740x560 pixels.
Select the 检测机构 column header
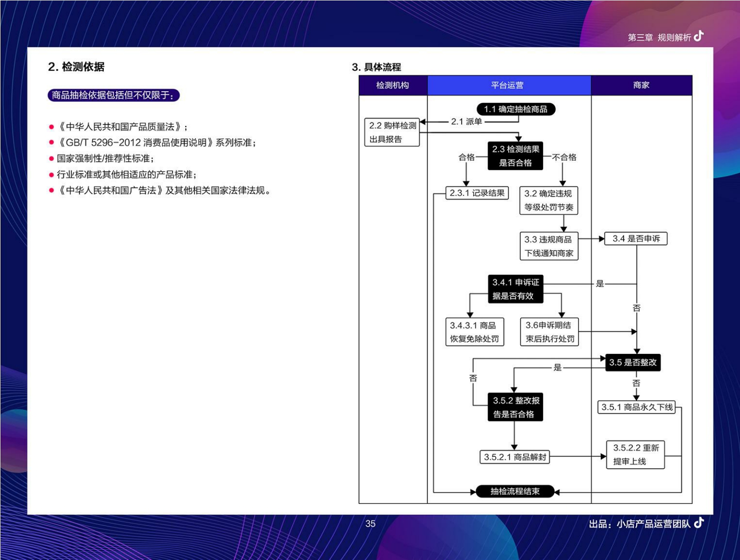pyautogui.click(x=392, y=85)
